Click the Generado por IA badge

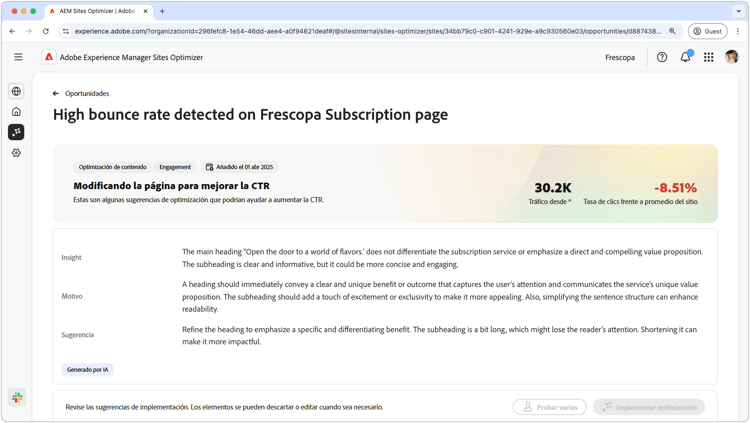(x=88, y=370)
